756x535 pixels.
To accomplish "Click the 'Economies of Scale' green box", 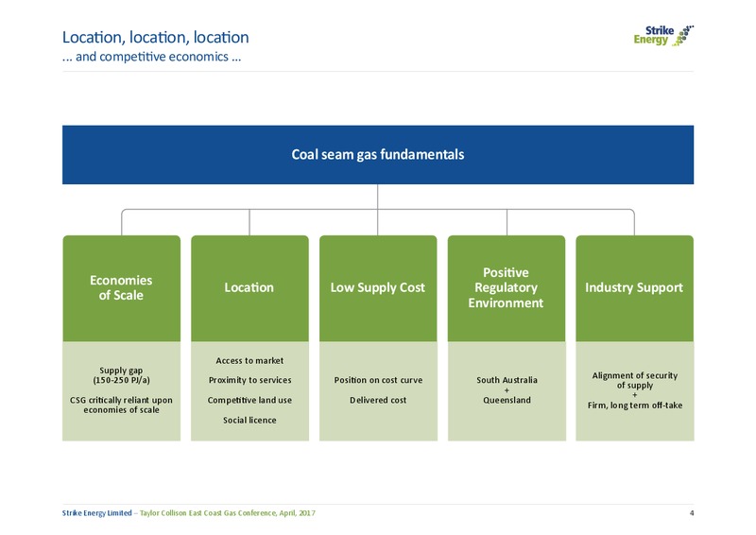I will 122,288.
